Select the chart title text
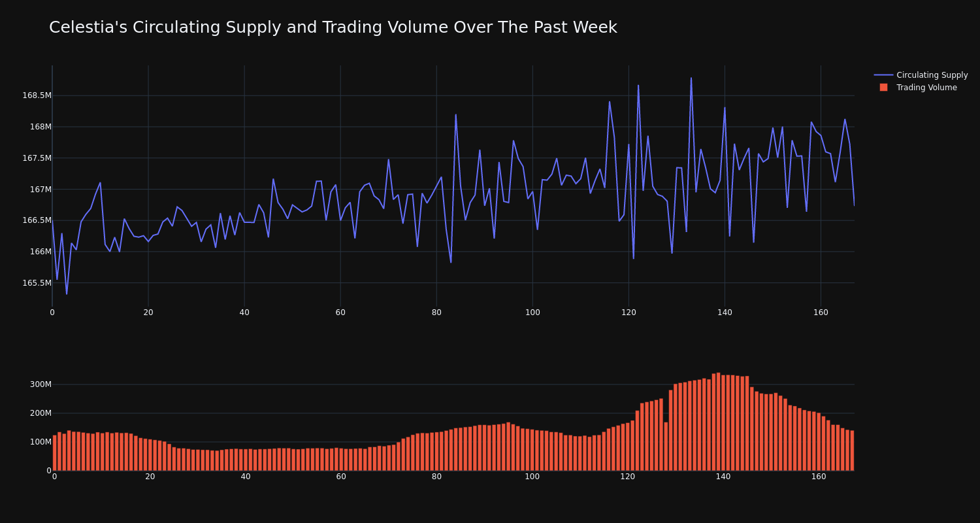 point(333,27)
